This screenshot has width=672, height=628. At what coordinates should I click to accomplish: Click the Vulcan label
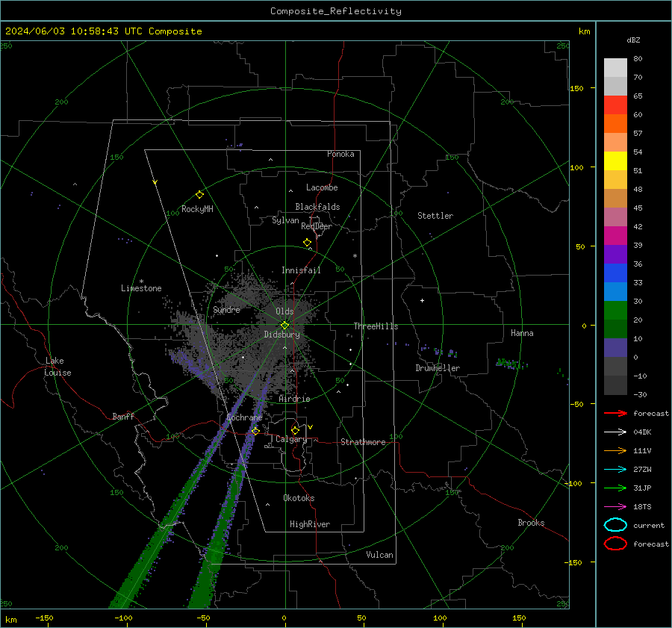pyautogui.click(x=379, y=555)
